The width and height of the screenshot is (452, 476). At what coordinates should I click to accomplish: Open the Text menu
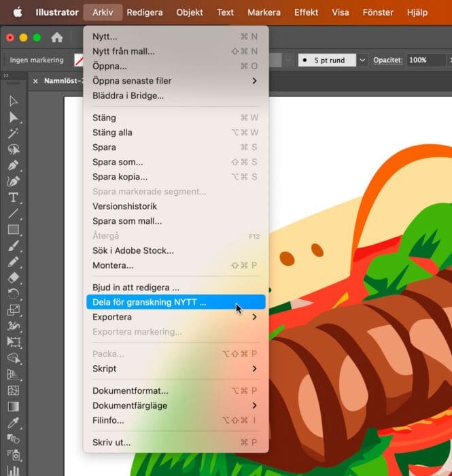225,12
